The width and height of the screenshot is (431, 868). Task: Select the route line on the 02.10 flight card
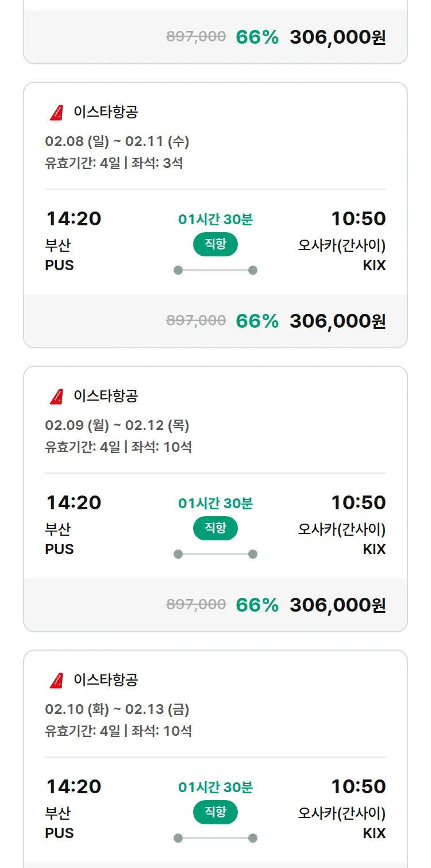click(215, 838)
